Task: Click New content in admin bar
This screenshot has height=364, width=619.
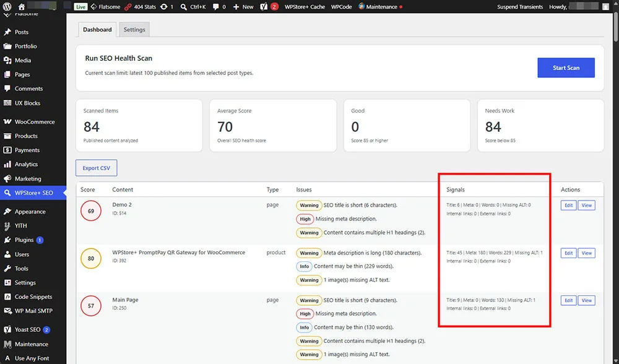Action: point(243,7)
